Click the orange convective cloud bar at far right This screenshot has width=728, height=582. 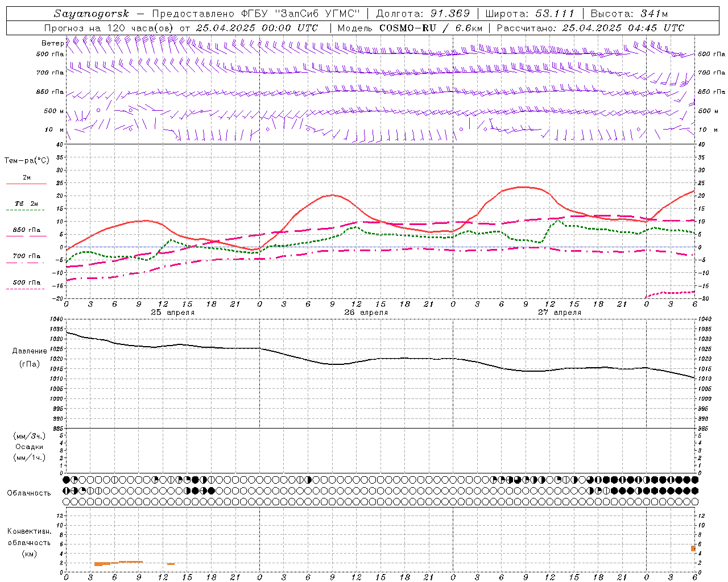(x=693, y=548)
